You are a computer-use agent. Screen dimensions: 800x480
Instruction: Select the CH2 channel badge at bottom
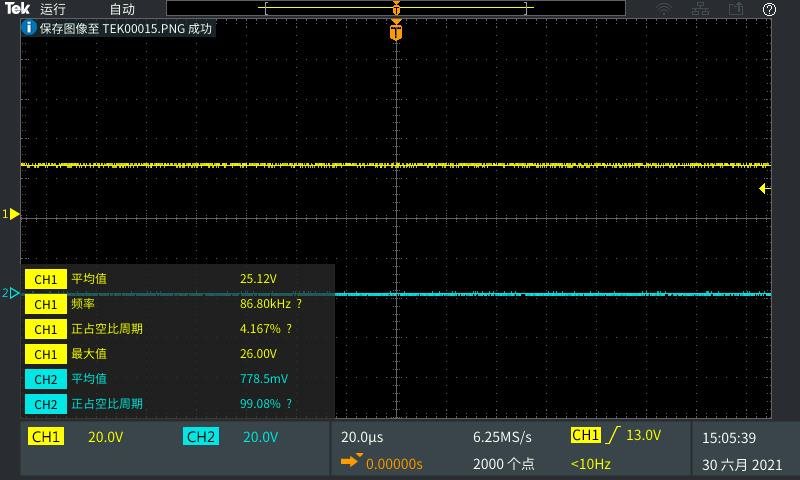tap(201, 437)
